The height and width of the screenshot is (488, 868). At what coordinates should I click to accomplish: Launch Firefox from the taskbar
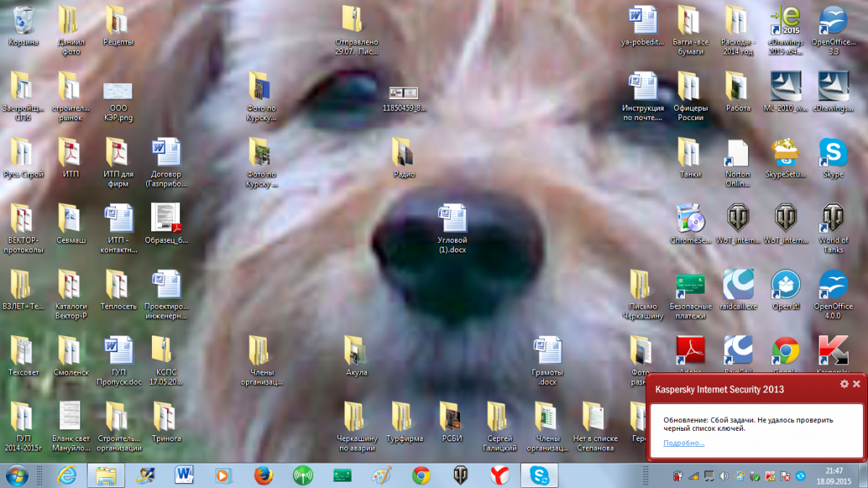pos(264,475)
